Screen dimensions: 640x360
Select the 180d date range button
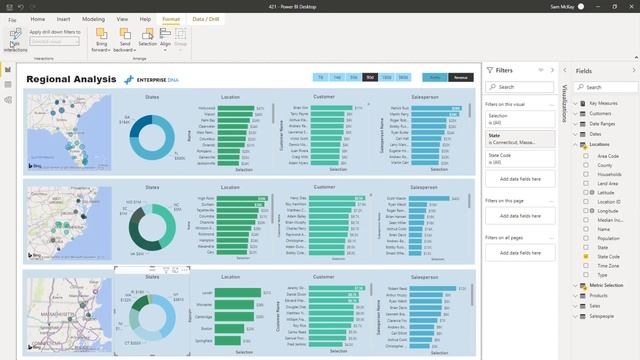[387, 77]
